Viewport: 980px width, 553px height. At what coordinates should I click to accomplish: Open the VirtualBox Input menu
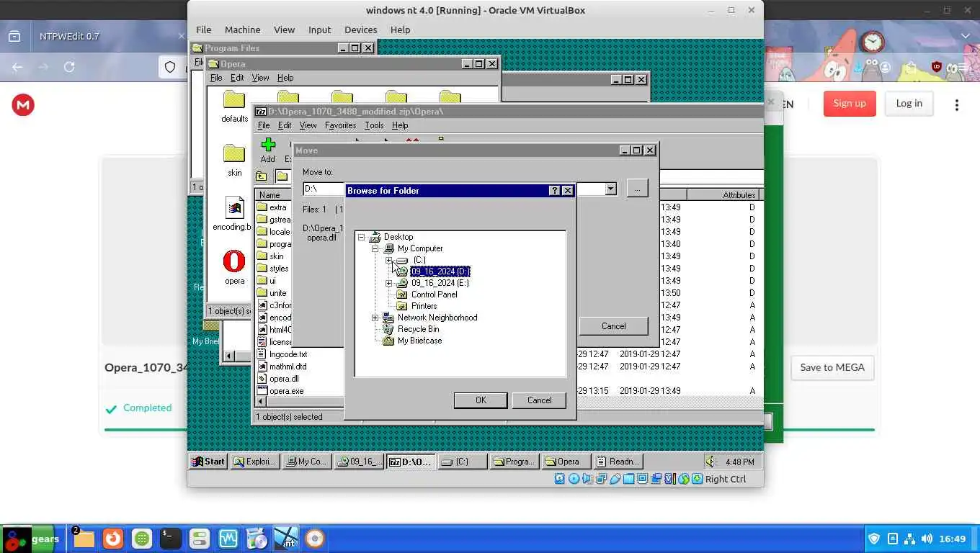pos(319,30)
